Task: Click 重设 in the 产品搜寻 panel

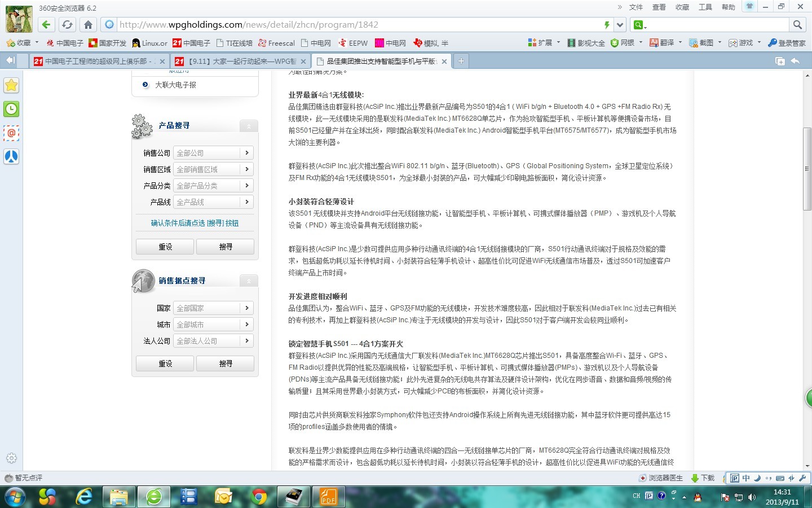Action: 165,247
